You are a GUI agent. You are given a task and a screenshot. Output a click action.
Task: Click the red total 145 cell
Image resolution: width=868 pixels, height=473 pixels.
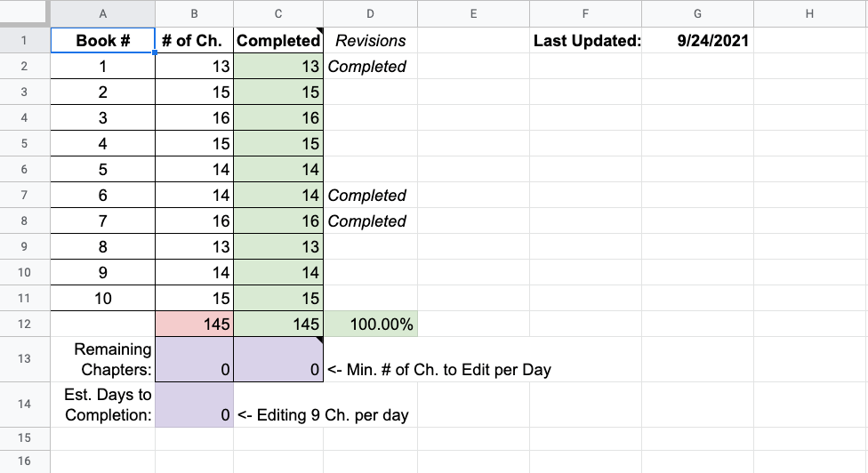pyautogui.click(x=194, y=325)
